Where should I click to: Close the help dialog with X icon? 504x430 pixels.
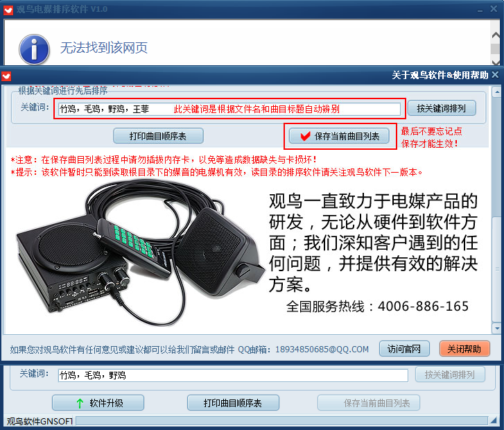point(495,75)
